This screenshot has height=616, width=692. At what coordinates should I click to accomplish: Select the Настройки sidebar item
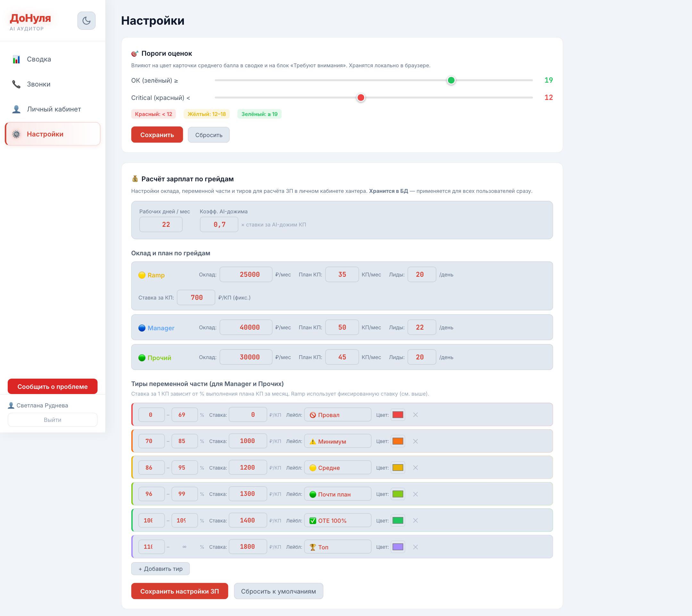point(53,134)
